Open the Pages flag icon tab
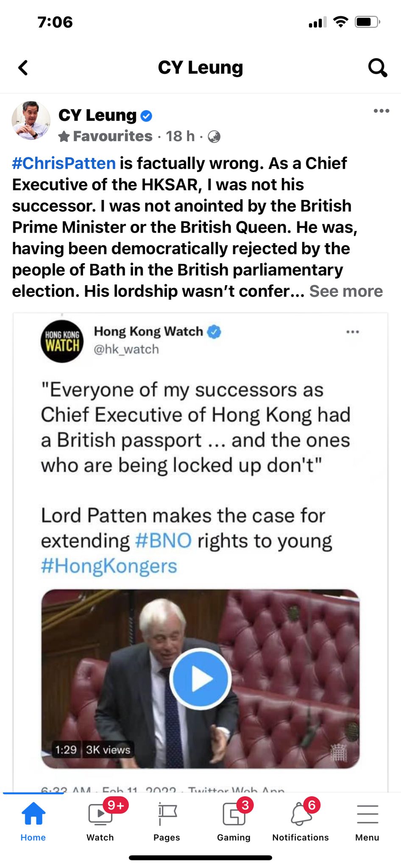 click(167, 820)
